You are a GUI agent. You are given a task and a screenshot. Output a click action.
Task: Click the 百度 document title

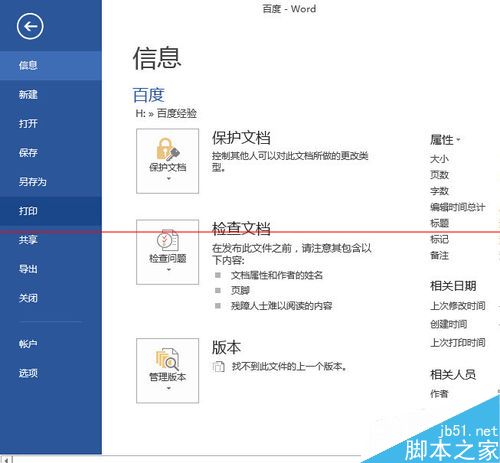[x=149, y=95]
